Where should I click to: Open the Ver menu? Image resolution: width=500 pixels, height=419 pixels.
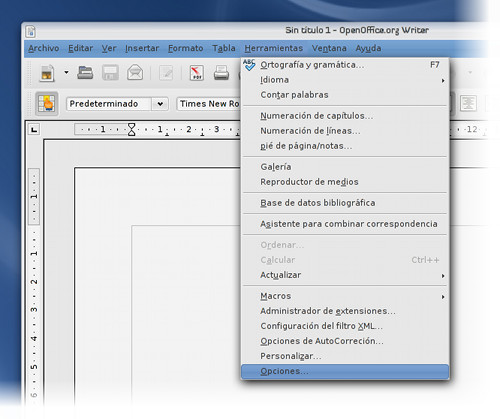[109, 48]
